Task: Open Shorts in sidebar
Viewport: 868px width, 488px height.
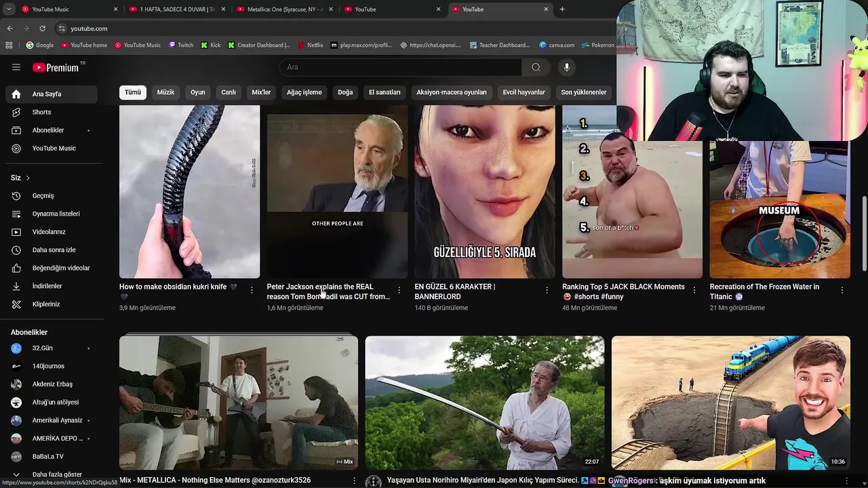Action: pyautogui.click(x=52, y=112)
